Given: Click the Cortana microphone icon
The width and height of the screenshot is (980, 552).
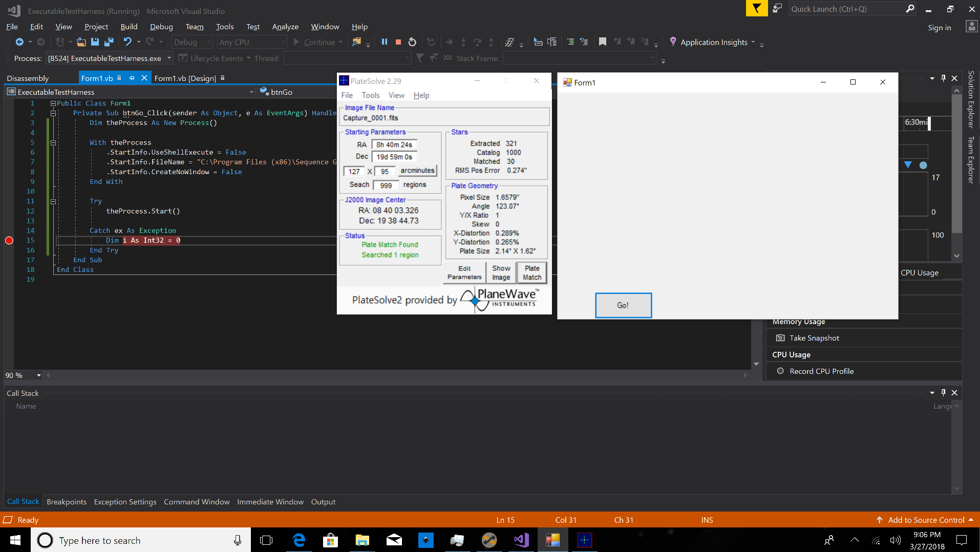Looking at the screenshot, I should coord(238,540).
